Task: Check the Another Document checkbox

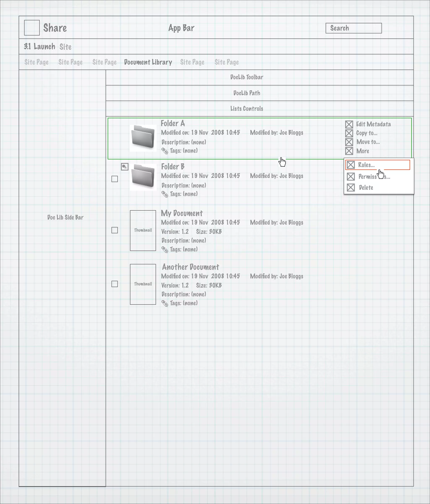Action: pos(115,284)
